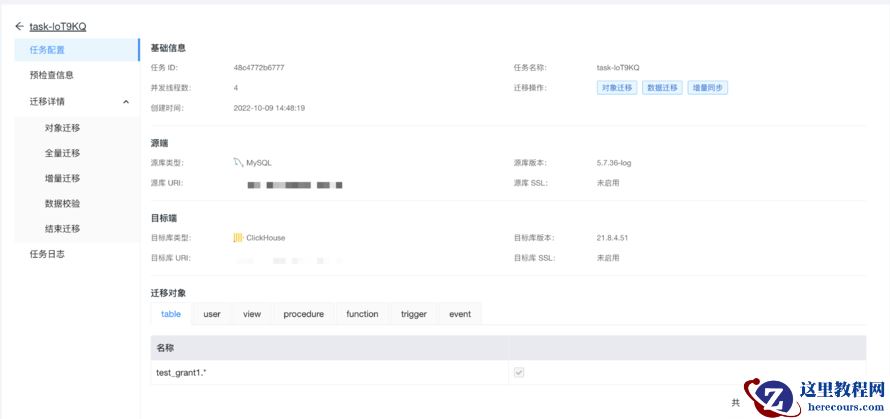Viewport: 890px width, 419px height.
Task: Click the 源库 SSL 未启用 value
Action: pos(608,183)
